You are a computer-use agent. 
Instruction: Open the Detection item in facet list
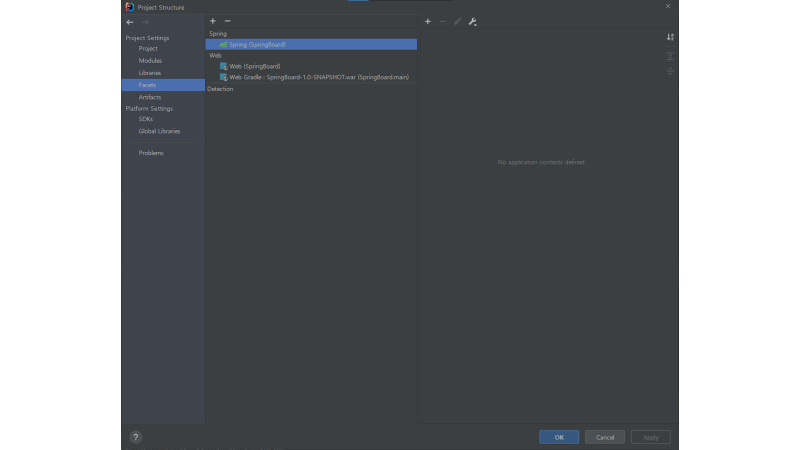click(x=220, y=89)
